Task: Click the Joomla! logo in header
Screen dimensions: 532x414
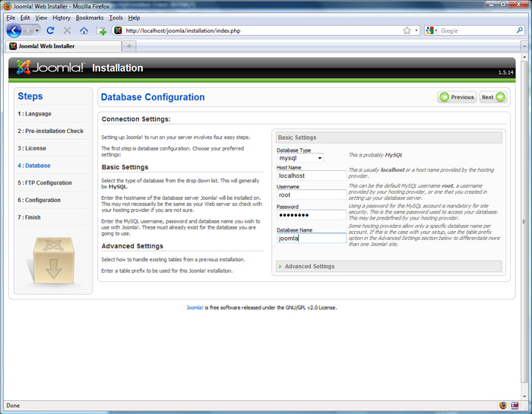Action: pyautogui.click(x=50, y=68)
